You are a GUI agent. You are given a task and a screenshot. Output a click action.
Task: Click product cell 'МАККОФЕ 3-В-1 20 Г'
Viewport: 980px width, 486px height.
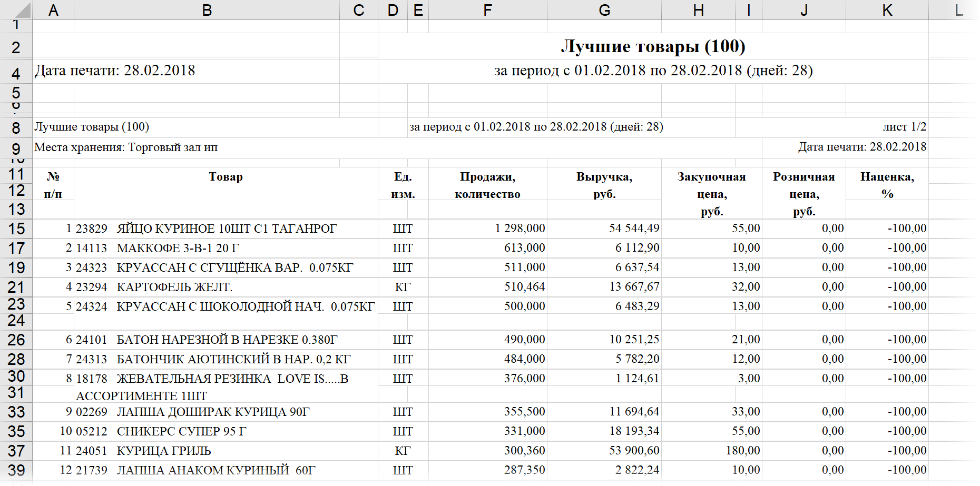(x=226, y=248)
